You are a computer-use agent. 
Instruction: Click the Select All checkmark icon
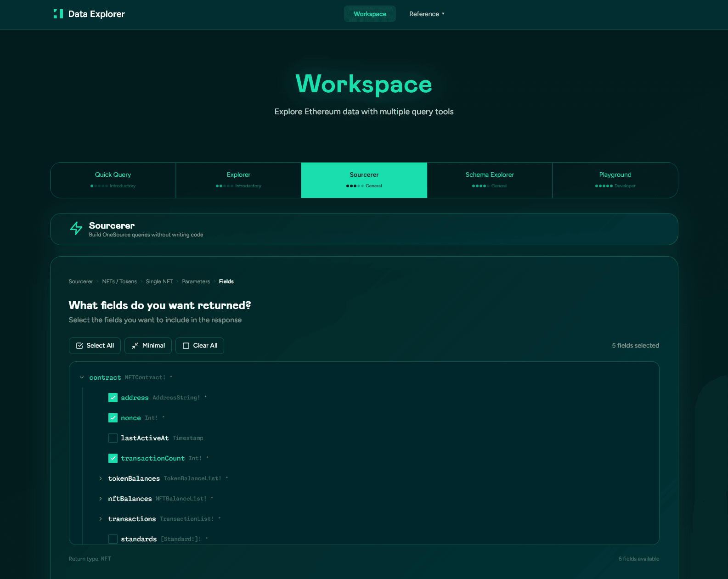pos(79,346)
